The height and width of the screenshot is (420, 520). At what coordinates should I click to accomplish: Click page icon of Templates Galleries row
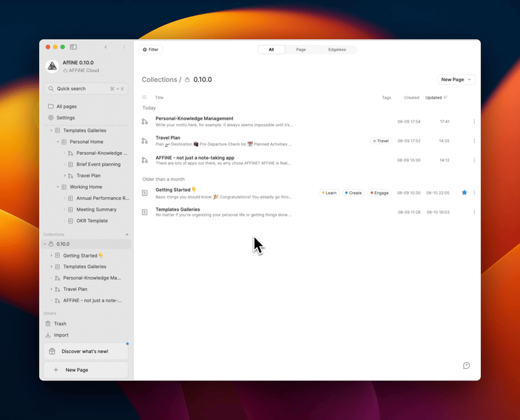(x=144, y=212)
